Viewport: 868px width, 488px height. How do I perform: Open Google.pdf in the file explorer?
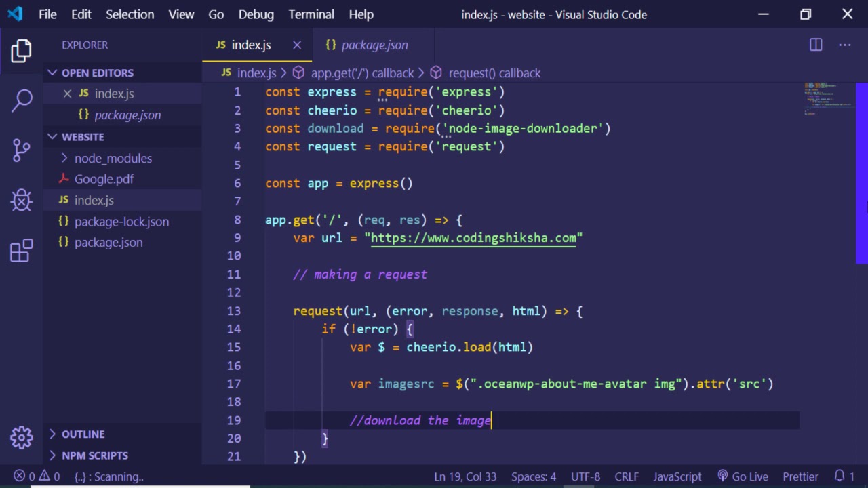(x=104, y=179)
